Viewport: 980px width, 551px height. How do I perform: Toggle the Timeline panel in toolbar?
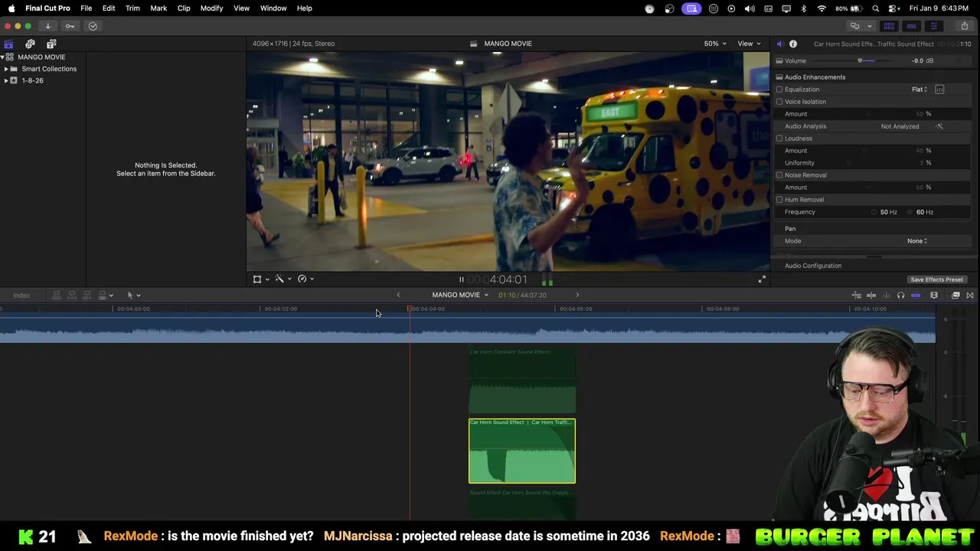click(911, 26)
